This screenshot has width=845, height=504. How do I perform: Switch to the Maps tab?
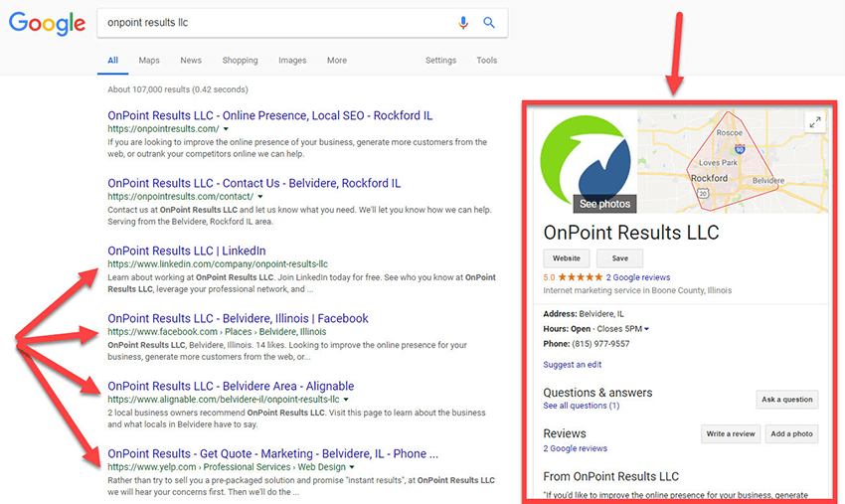(149, 61)
